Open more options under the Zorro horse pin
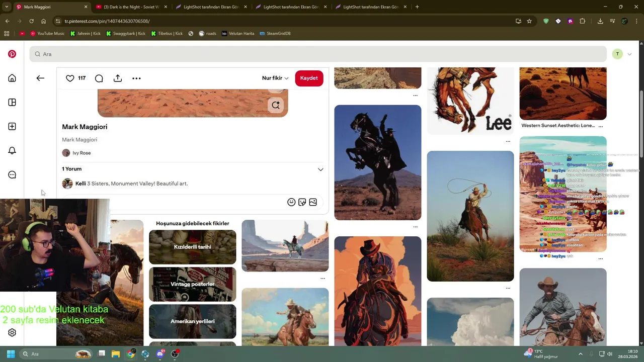Image resolution: width=644 pixels, height=362 pixels. (x=415, y=227)
